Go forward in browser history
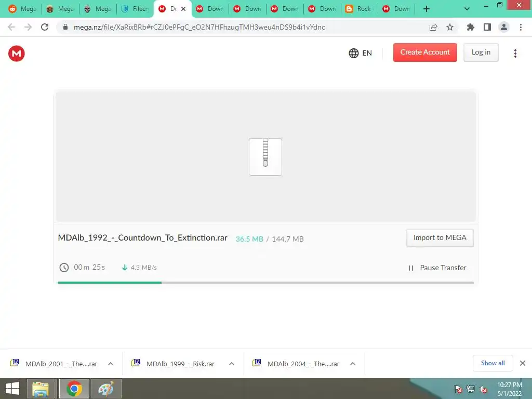The image size is (532, 399). [28, 27]
